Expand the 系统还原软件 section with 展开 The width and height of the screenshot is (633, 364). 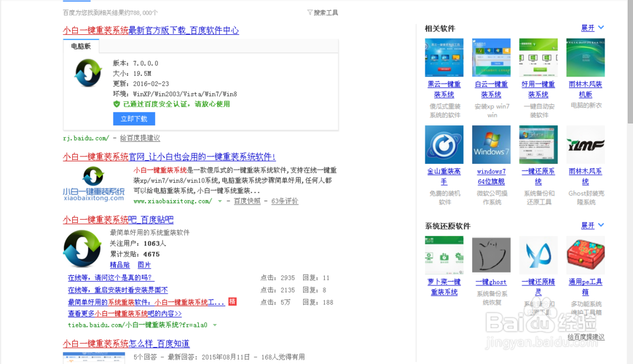tap(588, 225)
